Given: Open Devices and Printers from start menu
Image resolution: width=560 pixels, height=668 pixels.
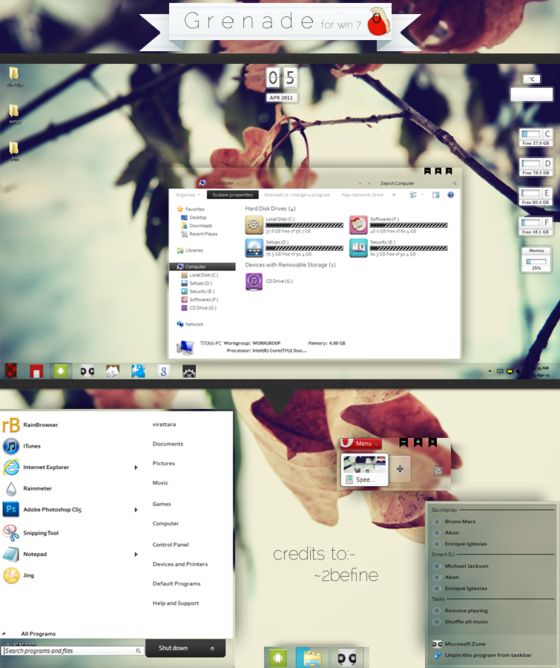Looking at the screenshot, I should 180,564.
